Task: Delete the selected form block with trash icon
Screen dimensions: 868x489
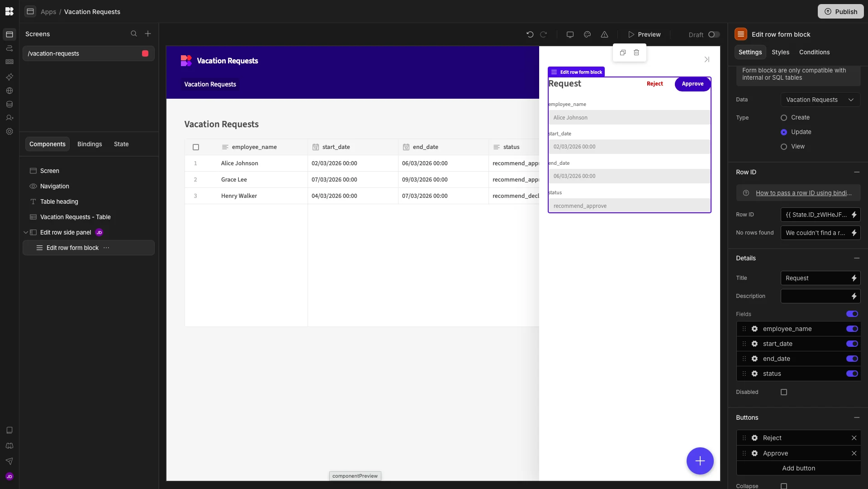Action: (636, 53)
